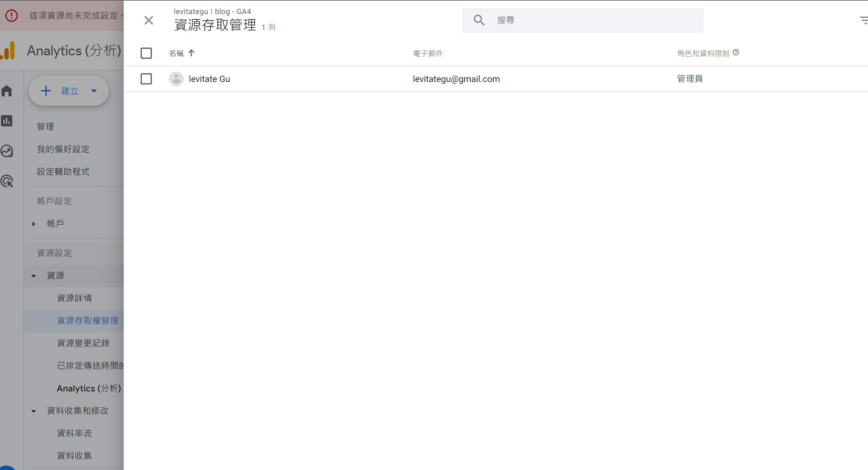Tick the checkbox for levitate Gu row
The height and width of the screenshot is (470, 868).
[x=146, y=79]
